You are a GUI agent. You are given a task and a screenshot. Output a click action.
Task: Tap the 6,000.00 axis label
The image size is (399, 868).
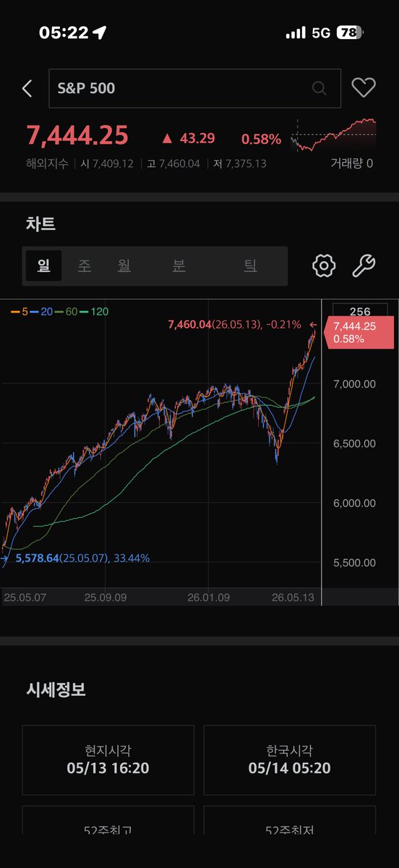354,503
